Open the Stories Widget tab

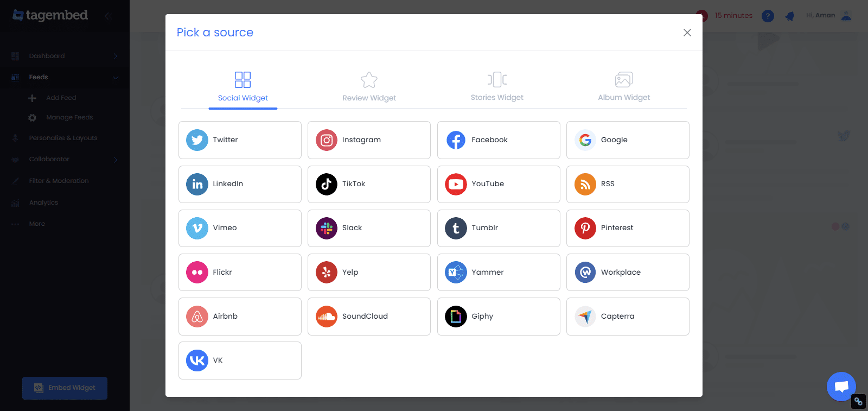[497, 87]
